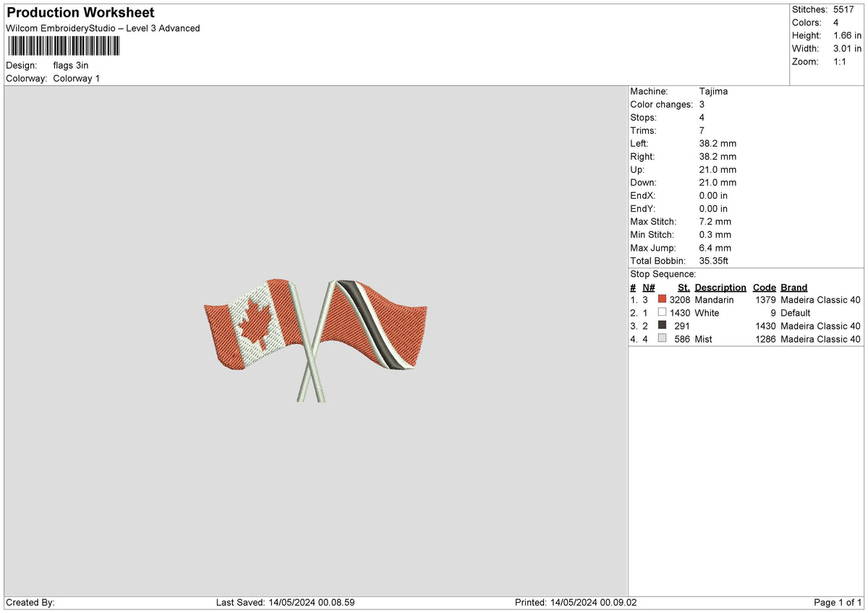Viewport: 868px width, 613px height.
Task: Click the 'Stops:' label
Action: [x=643, y=117]
